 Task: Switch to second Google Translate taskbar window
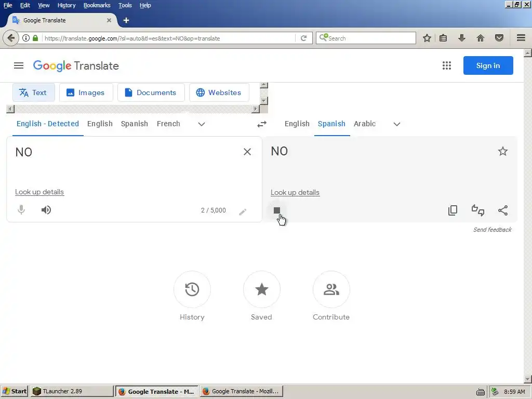point(241,391)
